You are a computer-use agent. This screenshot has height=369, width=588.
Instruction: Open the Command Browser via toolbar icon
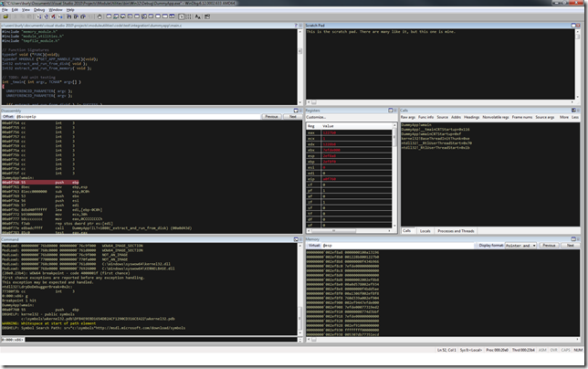[172, 16]
